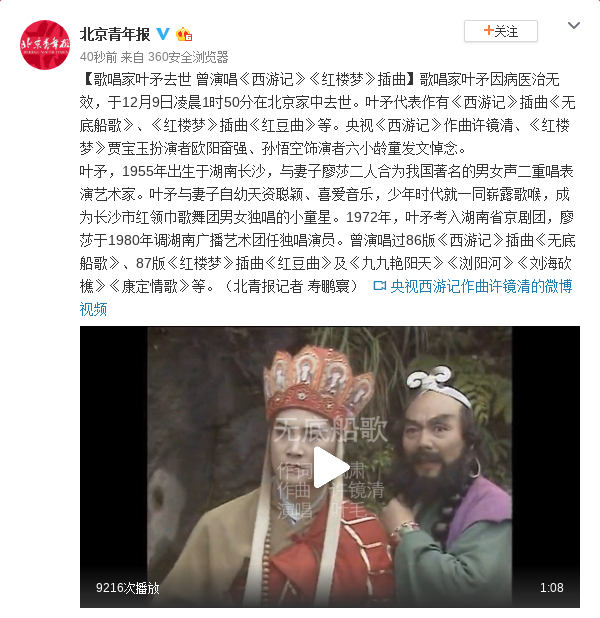
Task: Click the gold crown membership badge
Action: click(184, 34)
